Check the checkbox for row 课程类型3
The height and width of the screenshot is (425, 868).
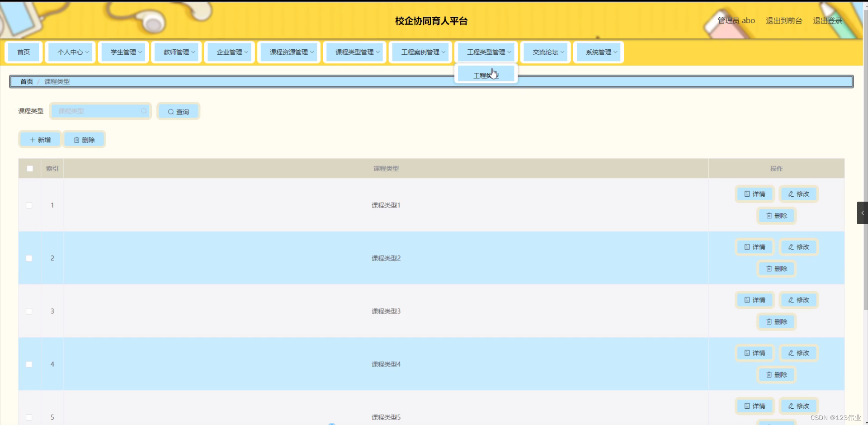29,311
